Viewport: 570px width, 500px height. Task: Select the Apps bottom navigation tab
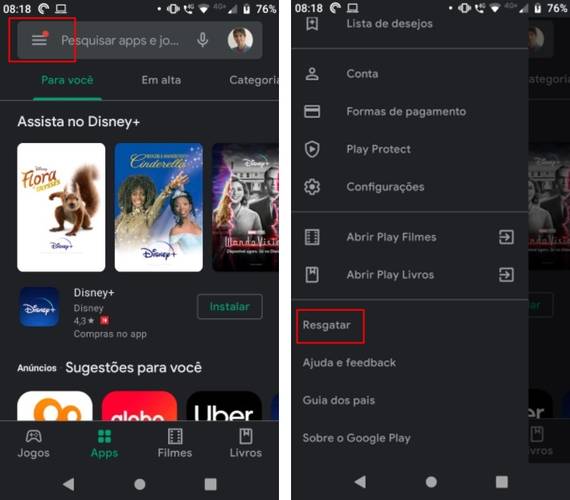click(104, 443)
